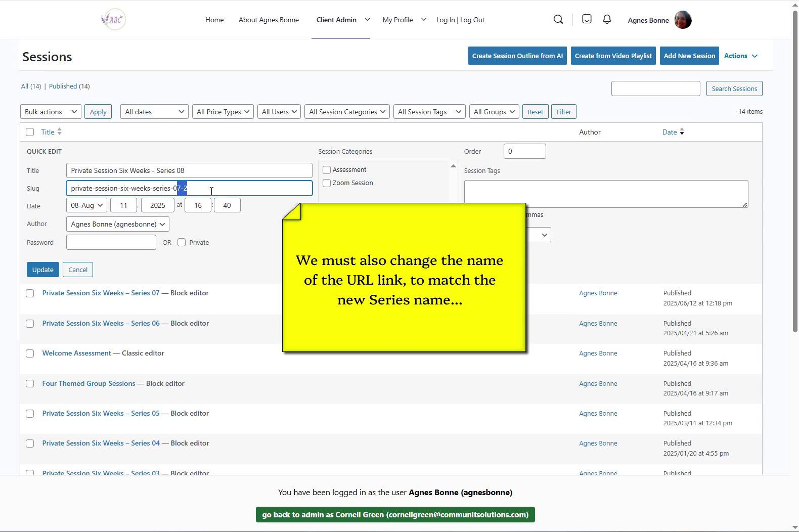Click Agnes Bonne profile avatar
Viewport: 799px width, 532px height.
[683, 20]
